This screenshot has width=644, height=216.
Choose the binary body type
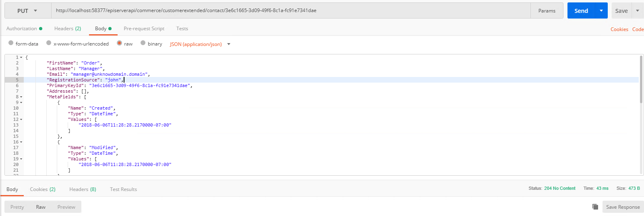click(x=143, y=43)
